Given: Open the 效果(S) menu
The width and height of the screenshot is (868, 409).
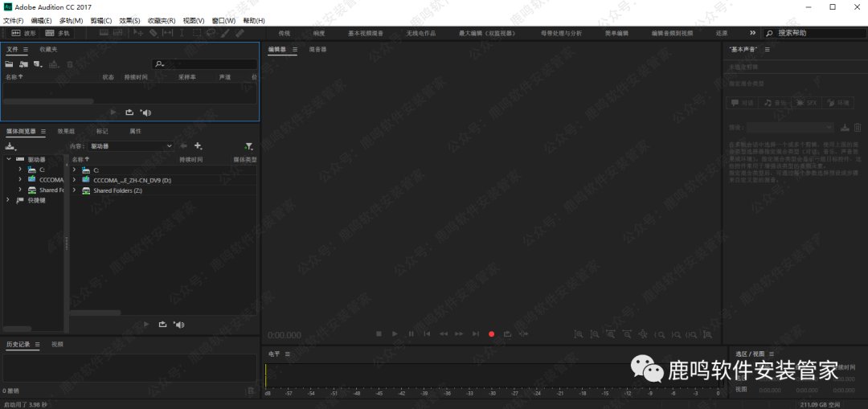Looking at the screenshot, I should click(x=129, y=20).
